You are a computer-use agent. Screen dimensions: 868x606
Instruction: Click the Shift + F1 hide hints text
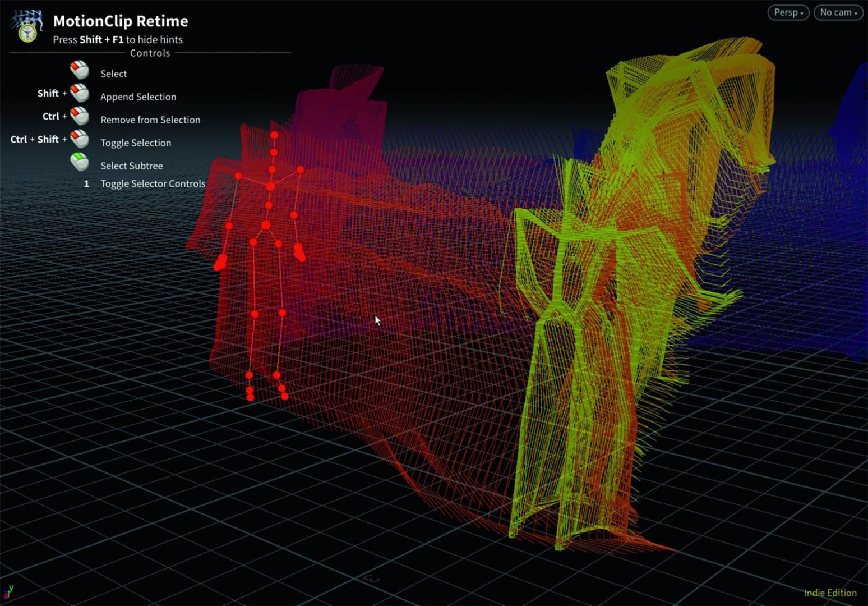pos(117,39)
